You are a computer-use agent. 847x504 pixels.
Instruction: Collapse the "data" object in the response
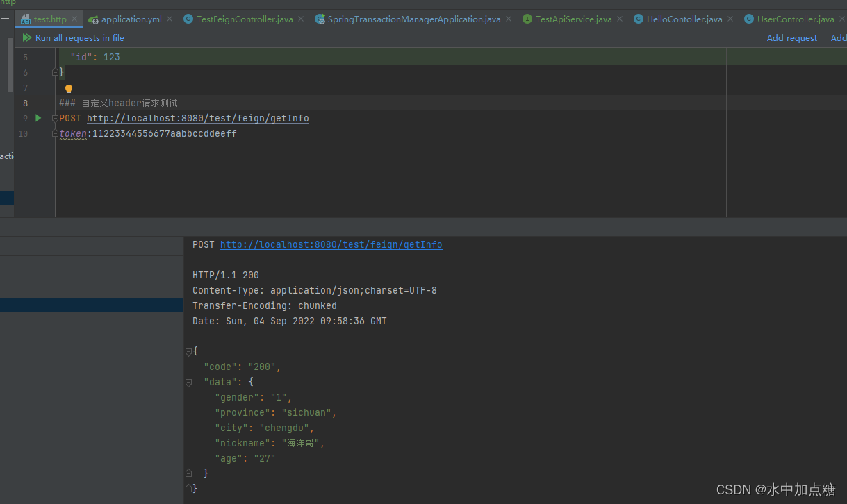(x=188, y=382)
